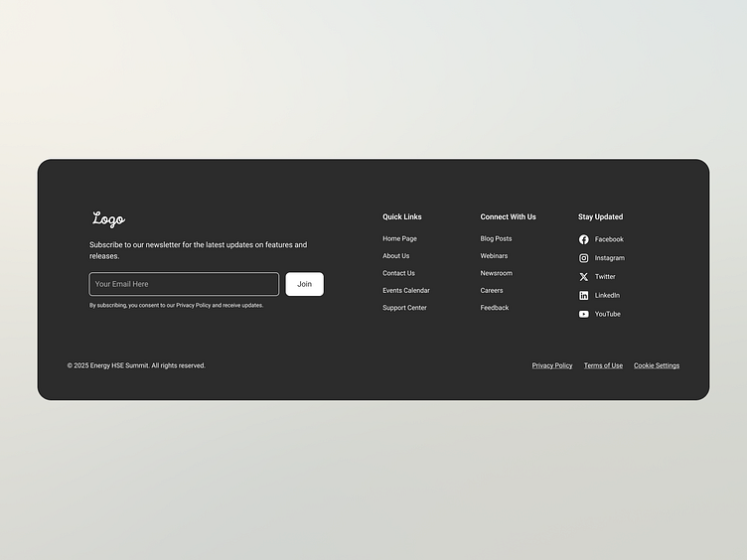Open the Blog Posts link
The image size is (747, 560).
[496, 238]
